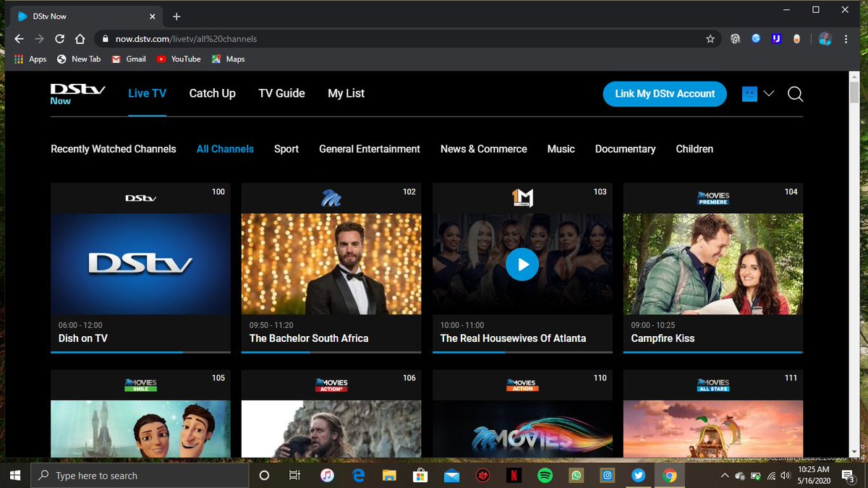Click the DStv Now logo

[77, 95]
